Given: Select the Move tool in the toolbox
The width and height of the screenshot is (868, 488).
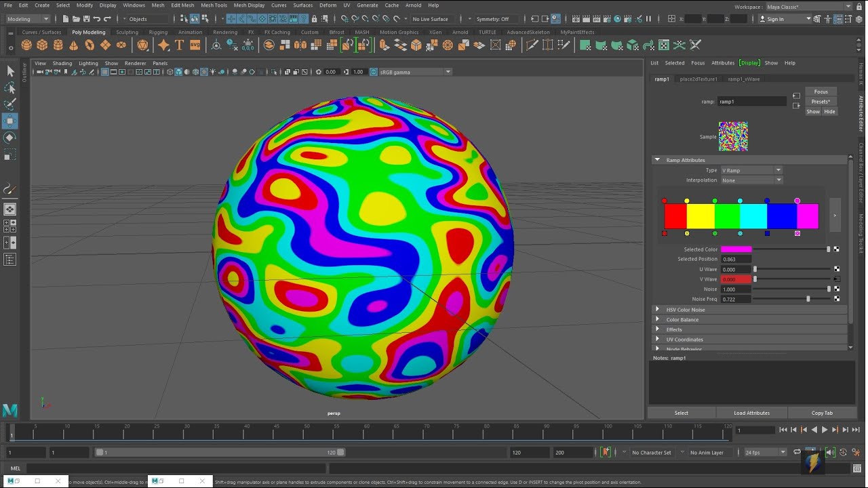Looking at the screenshot, I should click(x=10, y=121).
